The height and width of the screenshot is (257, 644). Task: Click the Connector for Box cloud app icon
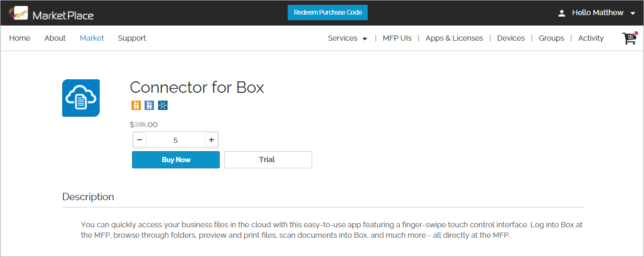[81, 98]
